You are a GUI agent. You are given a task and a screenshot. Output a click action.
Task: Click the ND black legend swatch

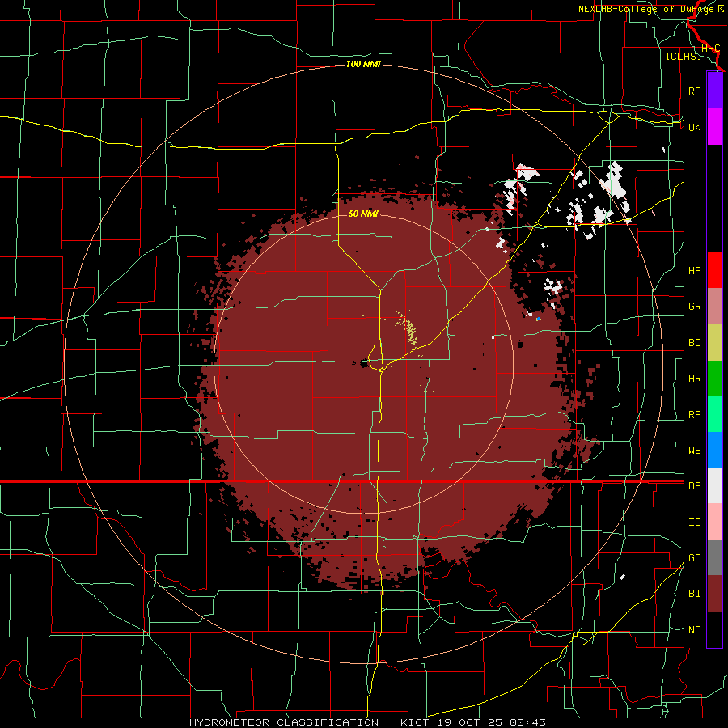(714, 629)
